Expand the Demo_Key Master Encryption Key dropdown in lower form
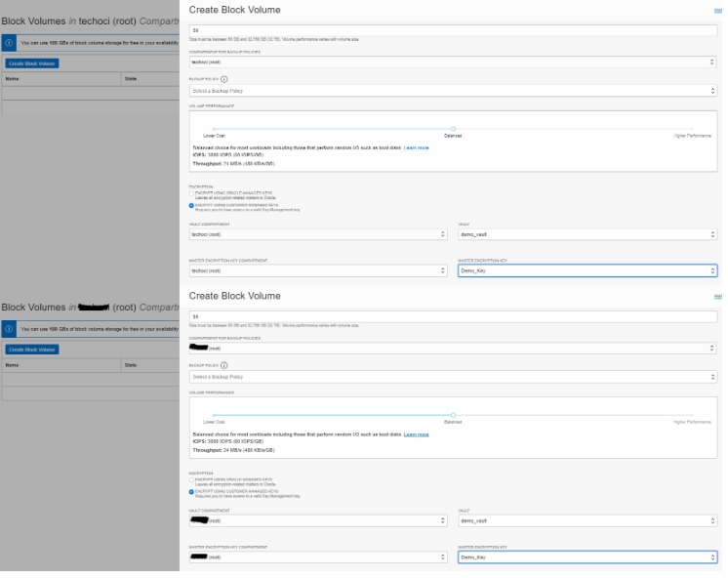This screenshot has width=728, height=578. click(586, 557)
